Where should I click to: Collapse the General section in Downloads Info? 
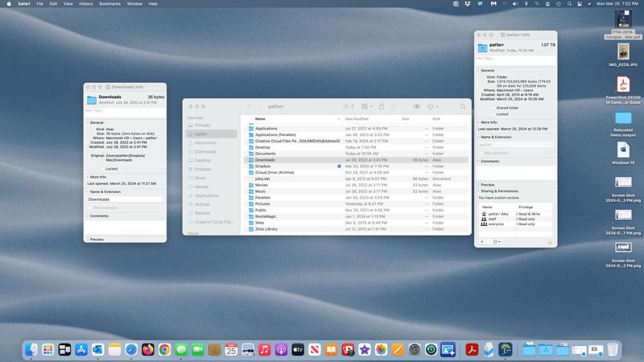tap(88, 122)
